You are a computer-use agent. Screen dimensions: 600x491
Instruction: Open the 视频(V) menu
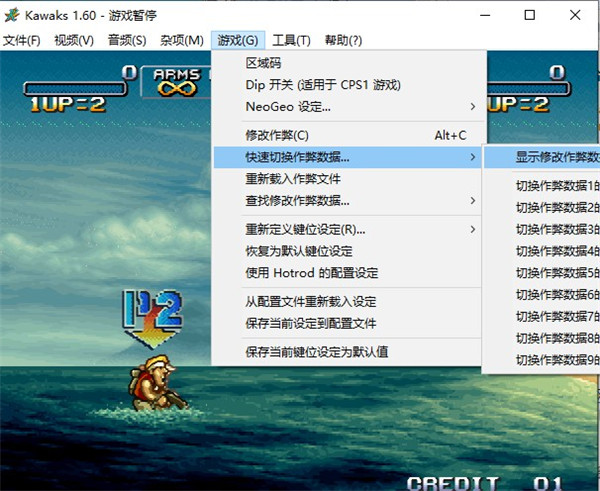pyautogui.click(x=74, y=40)
